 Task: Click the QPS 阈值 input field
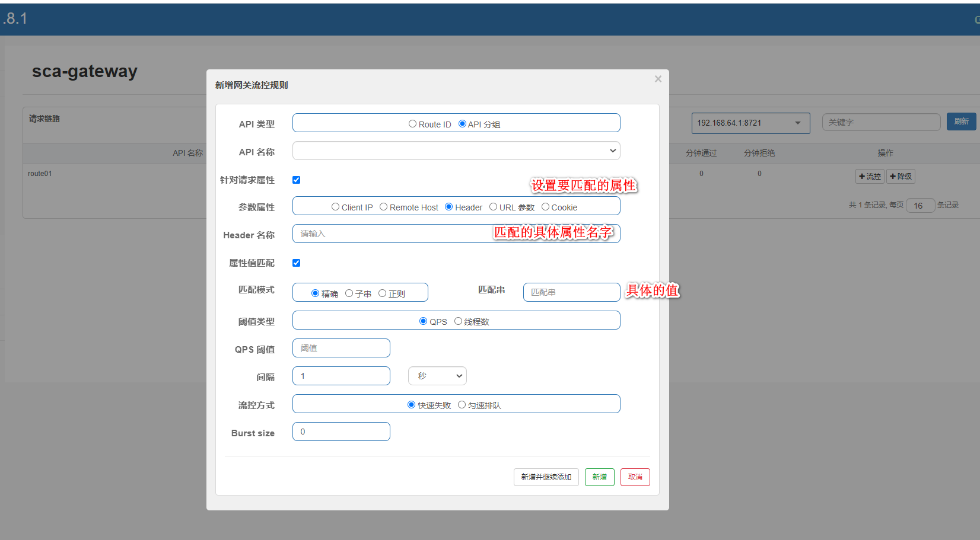[x=341, y=348]
